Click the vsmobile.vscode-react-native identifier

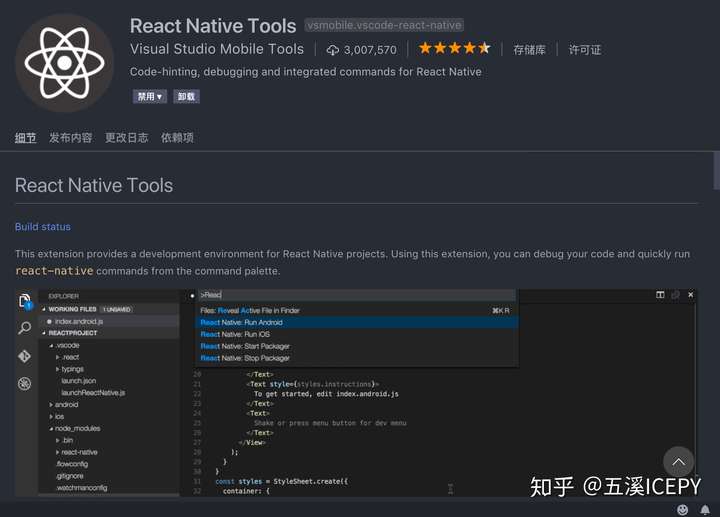384,25
